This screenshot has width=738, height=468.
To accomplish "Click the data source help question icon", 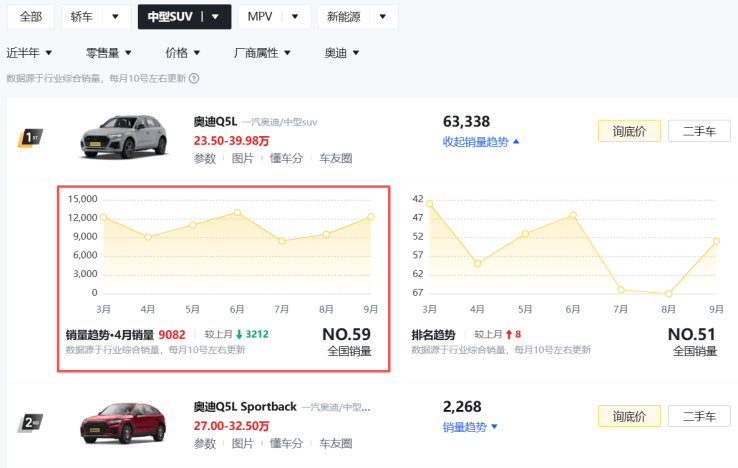I will 194,78.
